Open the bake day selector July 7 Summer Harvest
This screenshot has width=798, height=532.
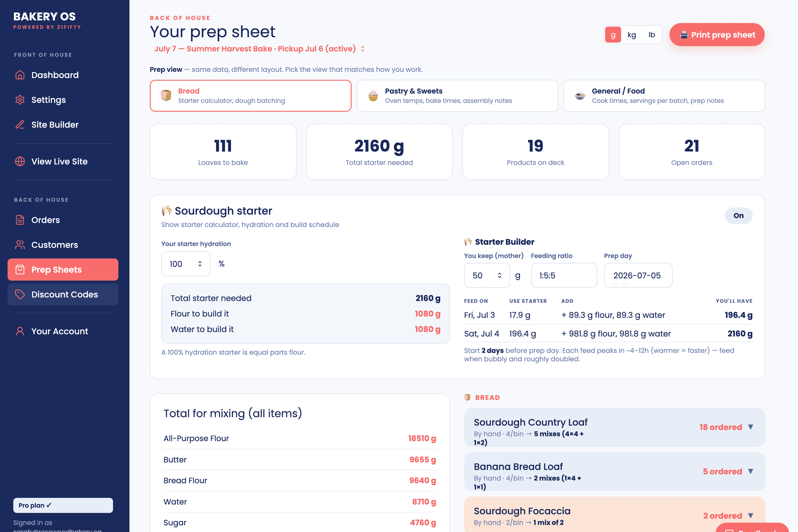259,49
